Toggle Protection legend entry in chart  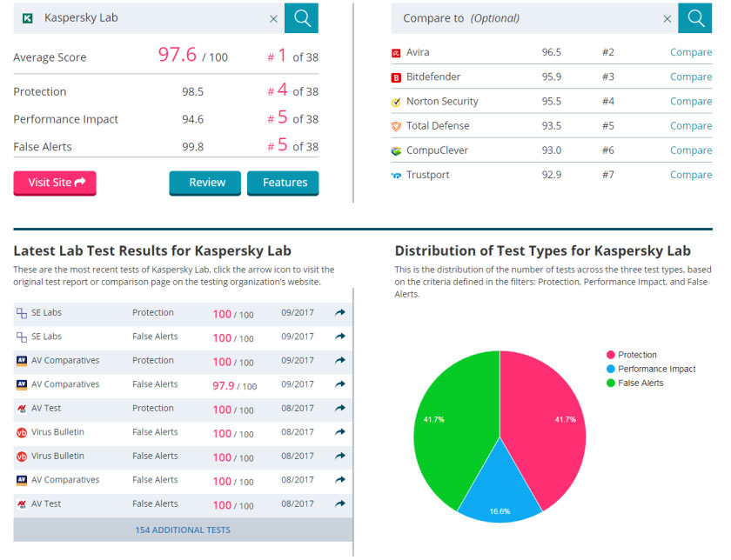tap(632, 355)
